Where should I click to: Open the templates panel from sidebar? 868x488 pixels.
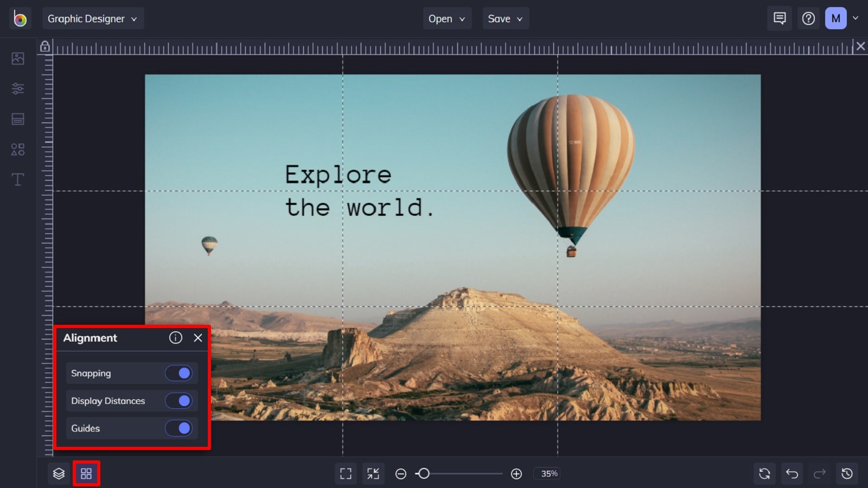(18, 119)
